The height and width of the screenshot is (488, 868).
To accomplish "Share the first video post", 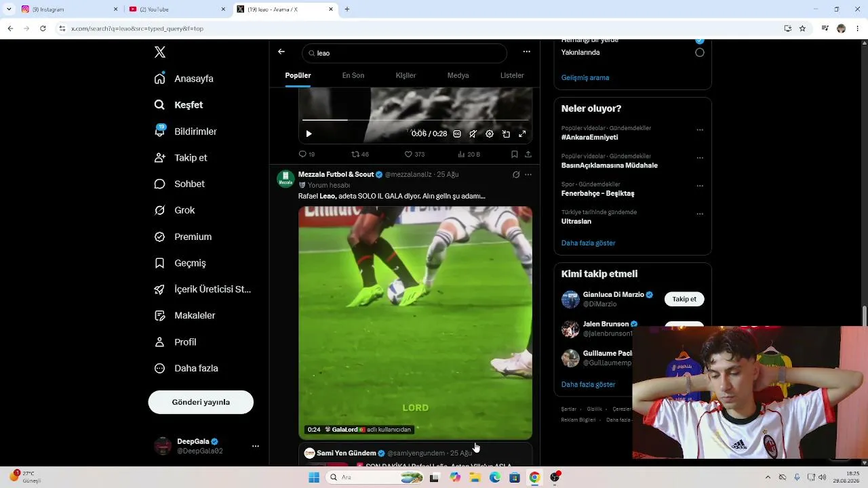I will coord(528,155).
